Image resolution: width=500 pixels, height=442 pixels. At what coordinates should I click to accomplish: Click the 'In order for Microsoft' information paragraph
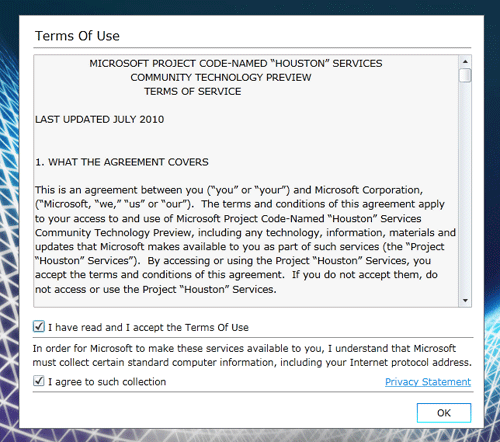(252, 355)
